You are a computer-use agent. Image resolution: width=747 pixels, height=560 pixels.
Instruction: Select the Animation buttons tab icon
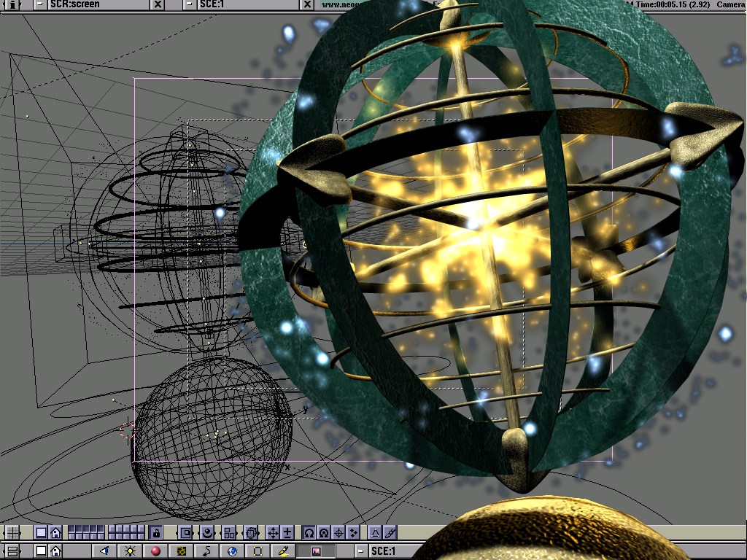click(x=207, y=551)
